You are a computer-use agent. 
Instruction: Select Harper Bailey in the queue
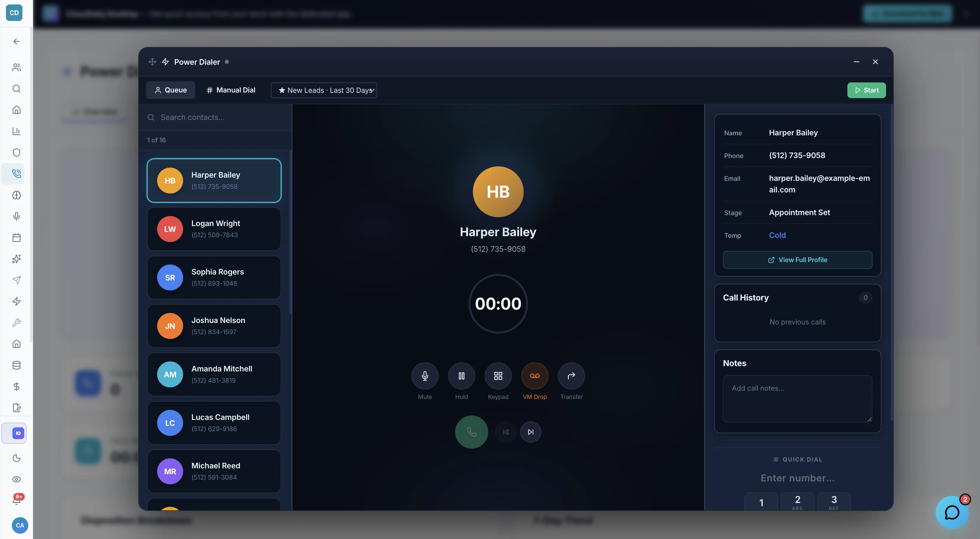pos(214,181)
